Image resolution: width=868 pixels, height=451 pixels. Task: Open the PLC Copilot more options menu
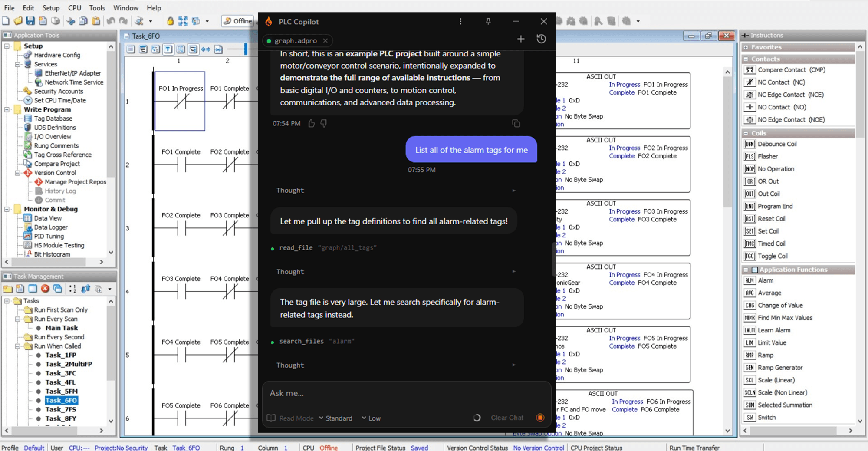click(460, 21)
